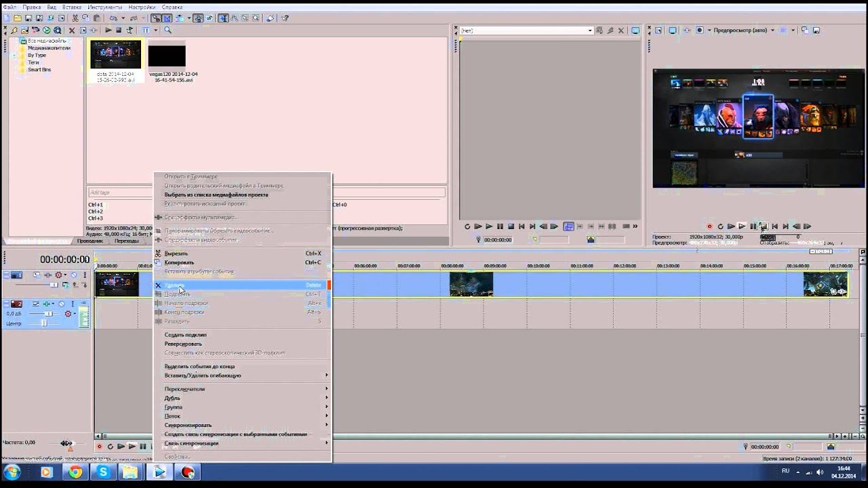Choose Создать подклип from the context menu

(x=185, y=335)
